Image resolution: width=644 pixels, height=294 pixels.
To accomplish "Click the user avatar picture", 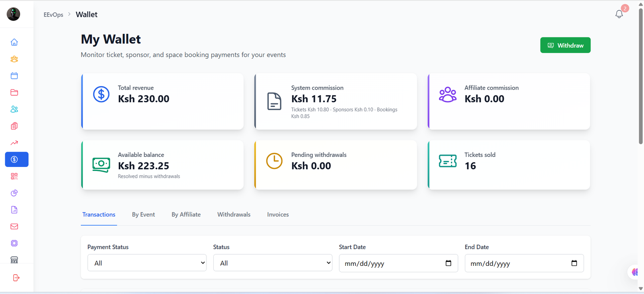I will pos(13,14).
